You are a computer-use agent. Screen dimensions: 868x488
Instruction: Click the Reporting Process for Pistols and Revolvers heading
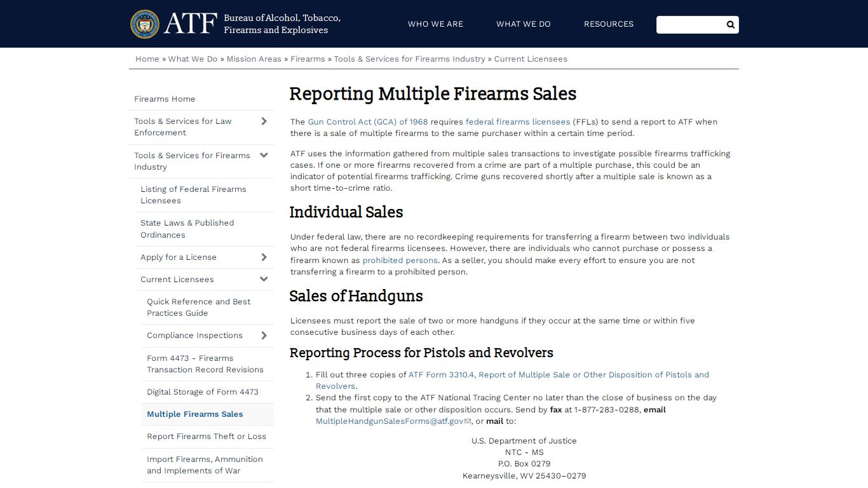click(421, 353)
